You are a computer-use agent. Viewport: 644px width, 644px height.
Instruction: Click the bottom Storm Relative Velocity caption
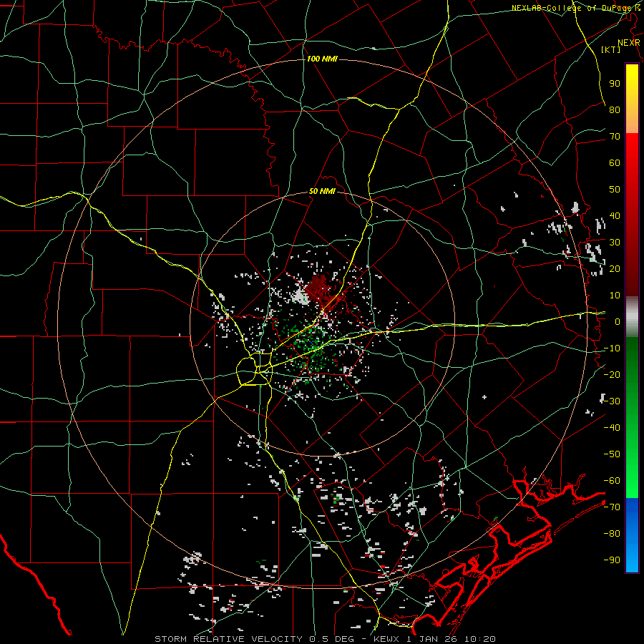coord(326,639)
